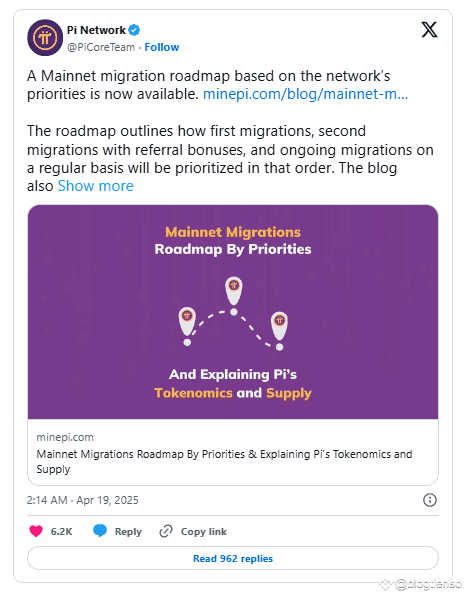Click the Copy link text label

[x=204, y=531]
